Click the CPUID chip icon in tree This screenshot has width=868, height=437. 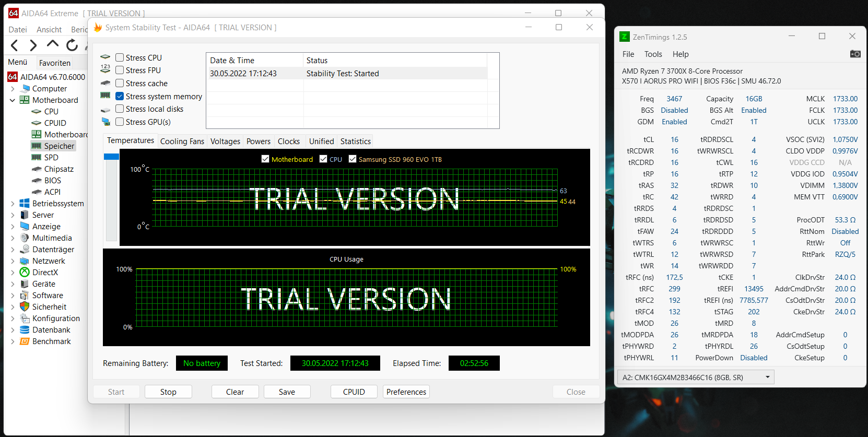[37, 123]
